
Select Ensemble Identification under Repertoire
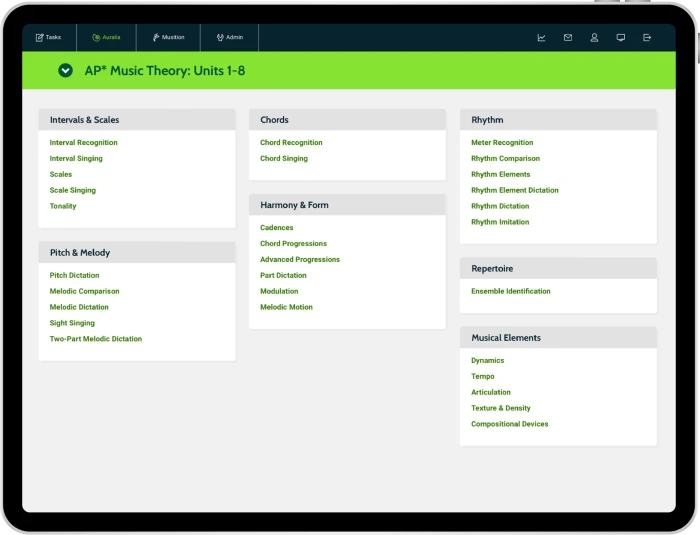511,292
